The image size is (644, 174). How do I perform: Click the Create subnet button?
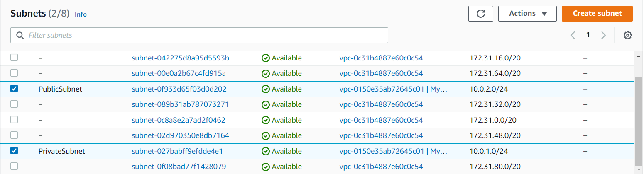[597, 13]
